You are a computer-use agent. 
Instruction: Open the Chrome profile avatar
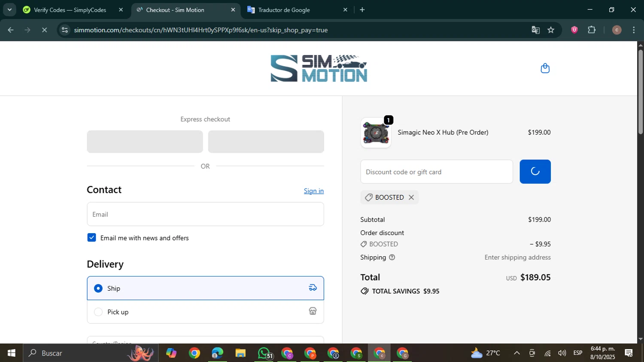[617, 30]
